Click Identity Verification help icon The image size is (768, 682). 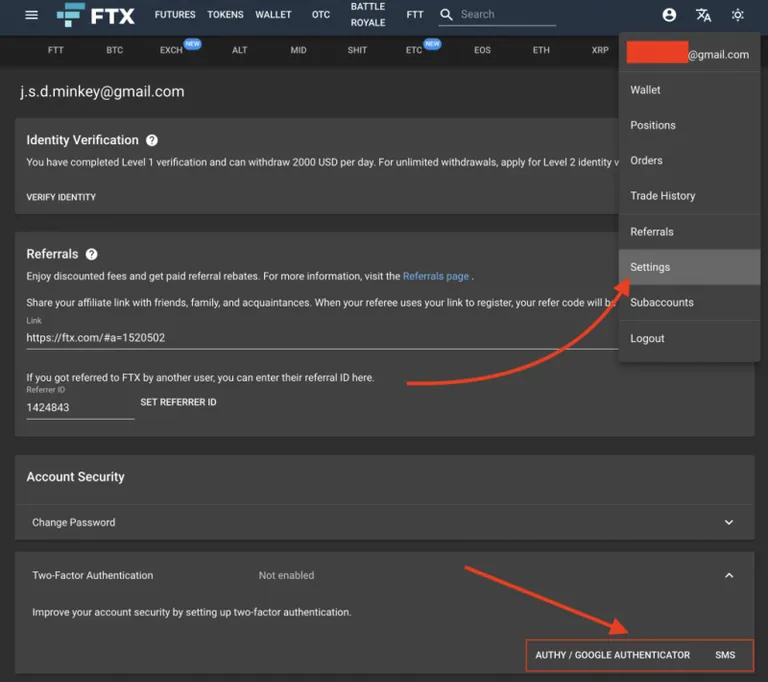(152, 141)
